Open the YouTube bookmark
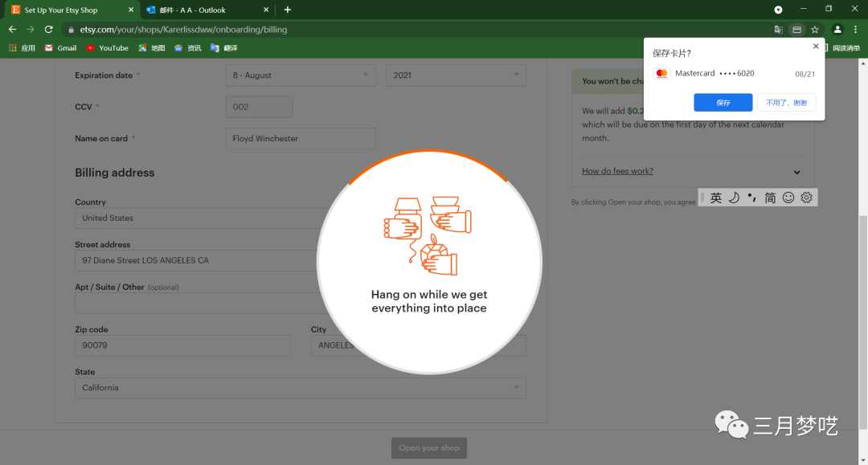Image resolution: width=868 pixels, height=465 pixels. 107,48
